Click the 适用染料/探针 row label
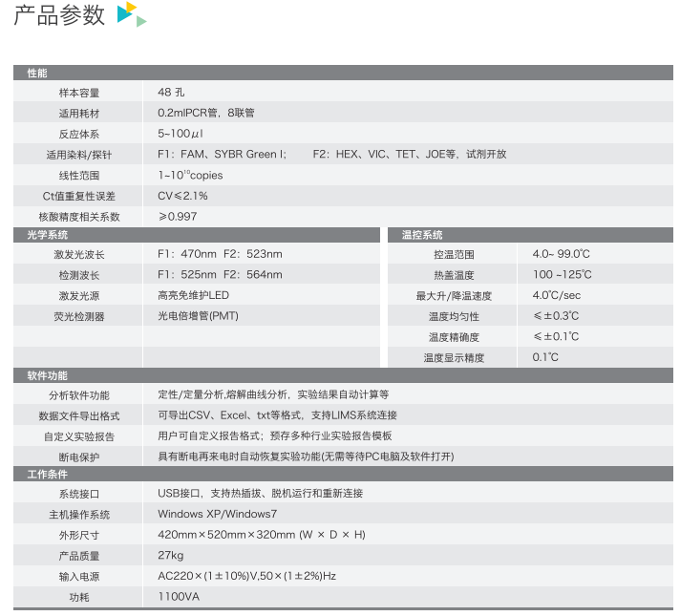 (x=78, y=155)
